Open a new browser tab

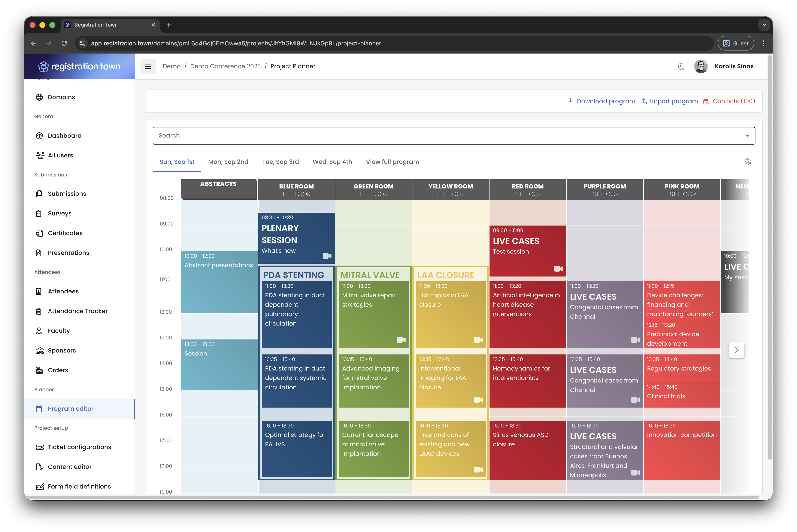pyautogui.click(x=169, y=25)
